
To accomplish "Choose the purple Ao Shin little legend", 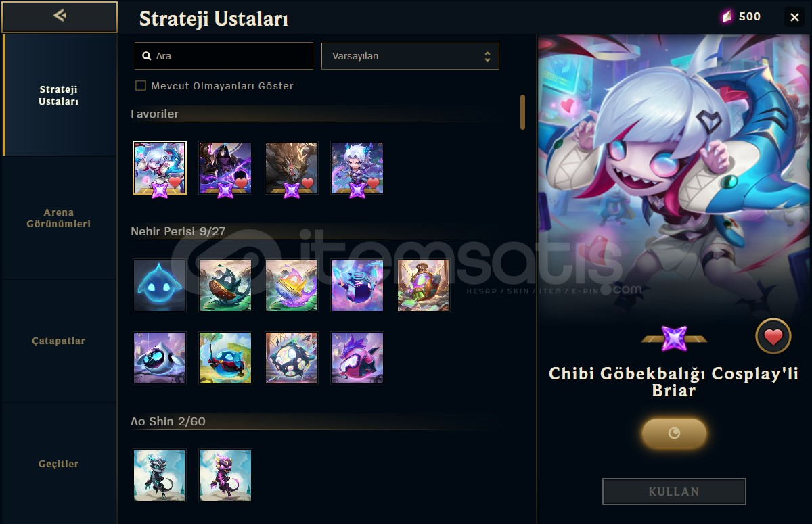I will [x=225, y=475].
